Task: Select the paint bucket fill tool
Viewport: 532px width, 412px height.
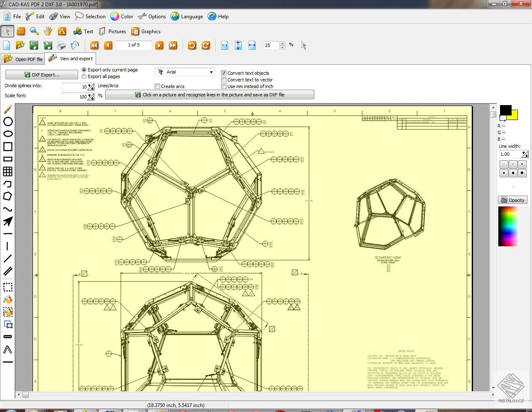Action: 7,299
